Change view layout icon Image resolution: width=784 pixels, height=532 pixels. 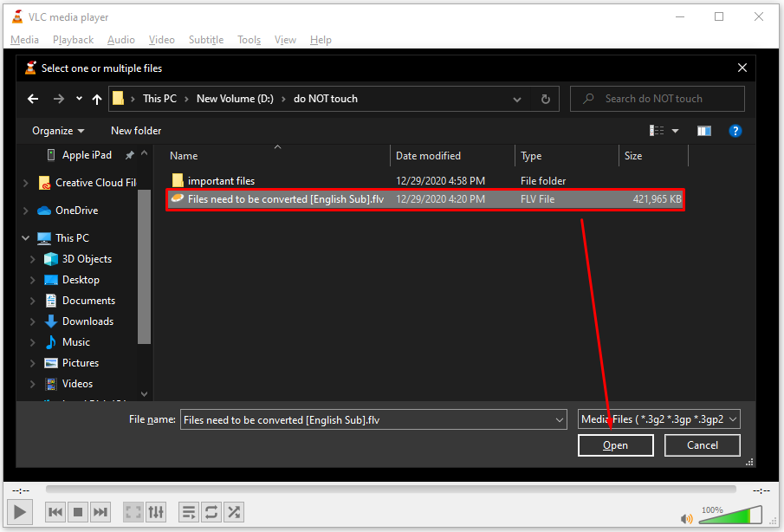(x=657, y=131)
